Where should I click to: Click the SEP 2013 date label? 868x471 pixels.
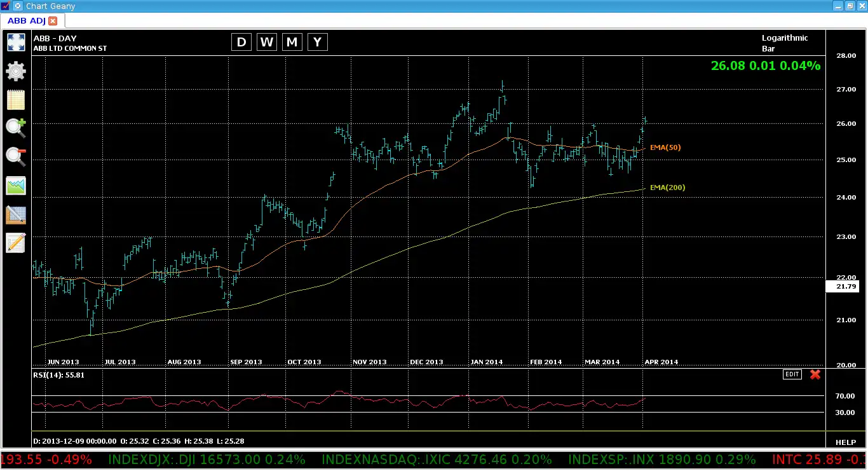click(245, 362)
